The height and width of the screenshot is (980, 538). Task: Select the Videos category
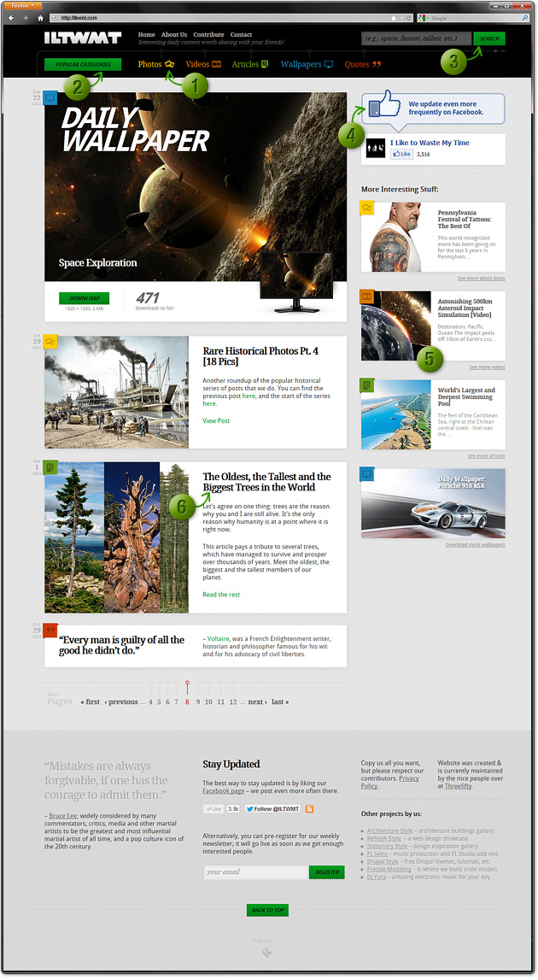coord(204,64)
